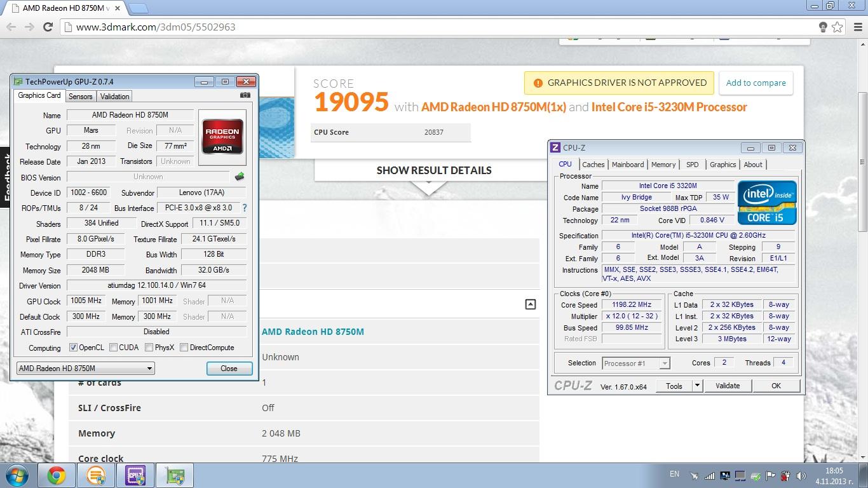The image size is (868, 488).
Task: Switch to SPD tab in CPU-Z
Action: [x=693, y=165]
